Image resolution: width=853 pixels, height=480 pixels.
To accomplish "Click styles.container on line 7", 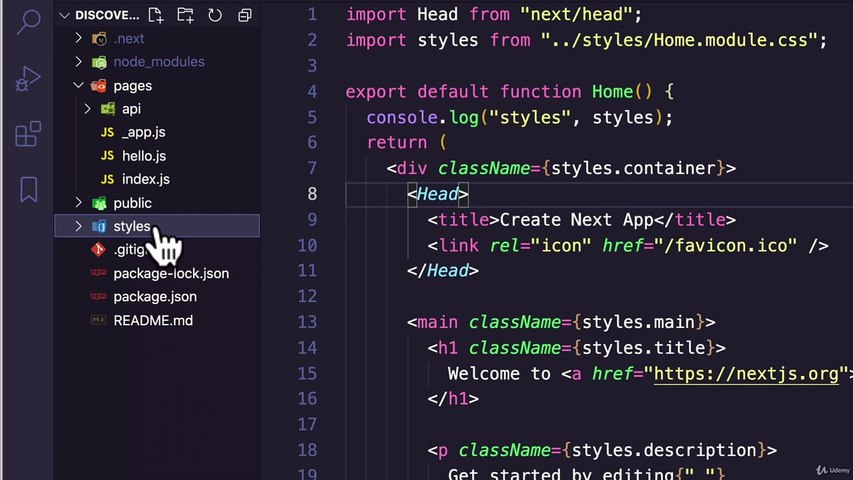I will [x=633, y=169].
